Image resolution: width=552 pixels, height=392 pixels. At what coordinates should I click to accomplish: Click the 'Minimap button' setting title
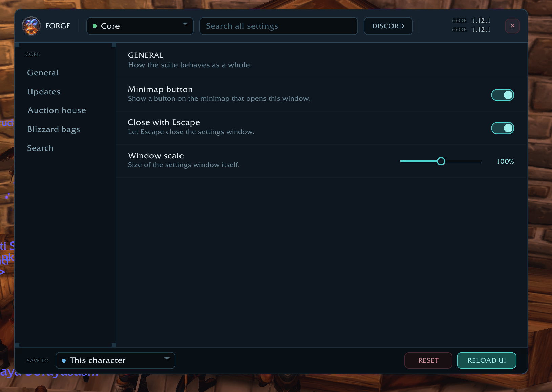point(160,89)
